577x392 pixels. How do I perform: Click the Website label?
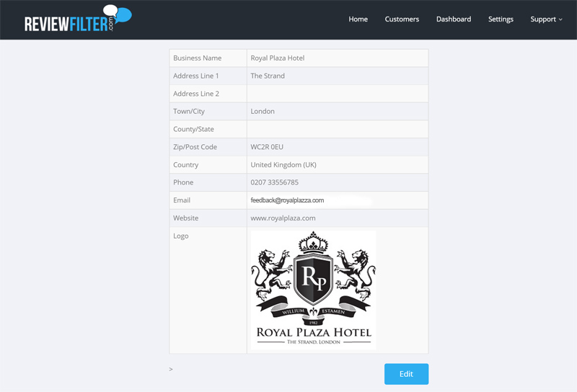pyautogui.click(x=186, y=218)
